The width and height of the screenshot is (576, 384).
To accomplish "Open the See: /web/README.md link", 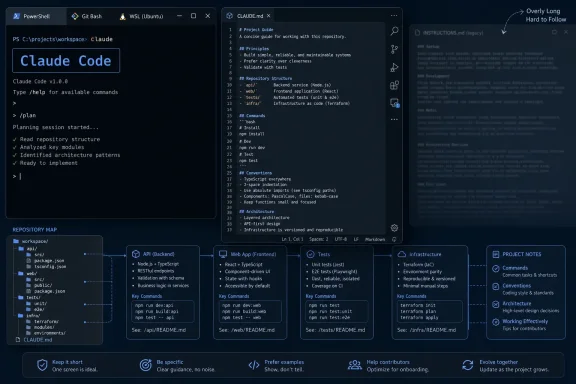I will click(x=247, y=330).
